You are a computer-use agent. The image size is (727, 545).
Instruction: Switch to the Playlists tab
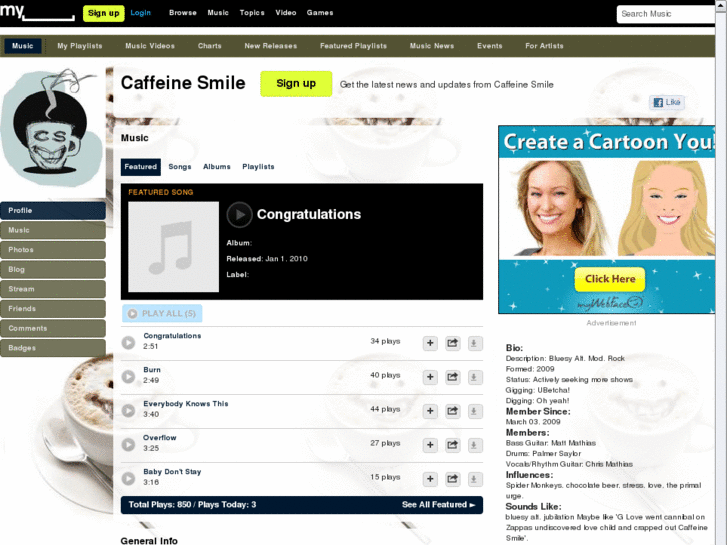tap(258, 167)
